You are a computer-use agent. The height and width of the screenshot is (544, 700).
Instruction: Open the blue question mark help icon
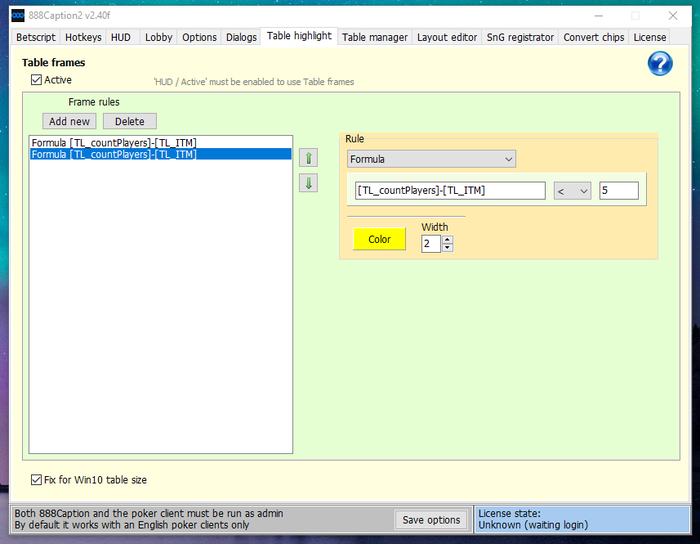[660, 63]
